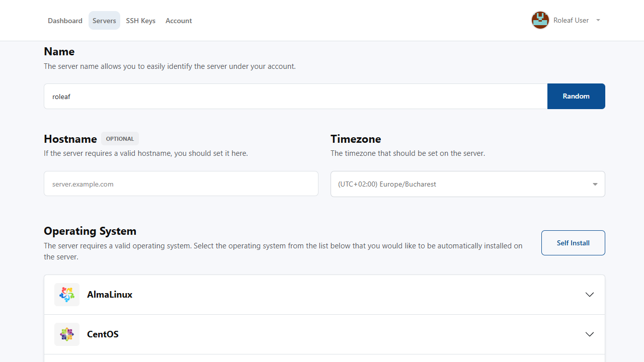Click the Roleaf User name text
This screenshot has height=362, width=644.
571,21
